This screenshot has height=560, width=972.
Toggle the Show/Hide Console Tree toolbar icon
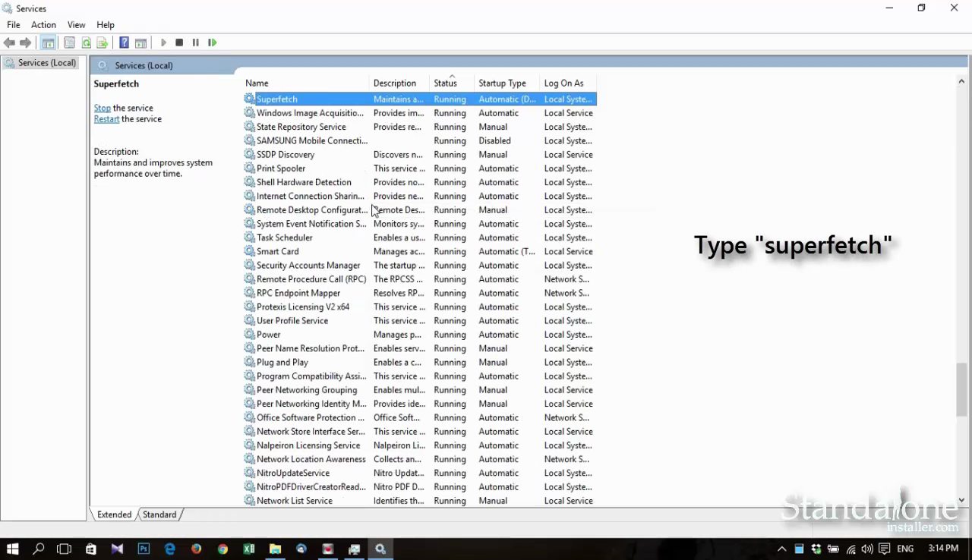48,43
